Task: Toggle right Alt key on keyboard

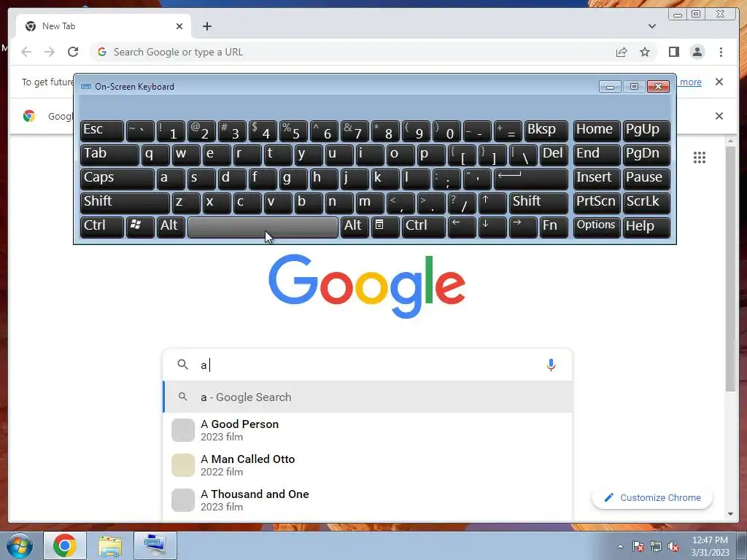Action: [355, 227]
